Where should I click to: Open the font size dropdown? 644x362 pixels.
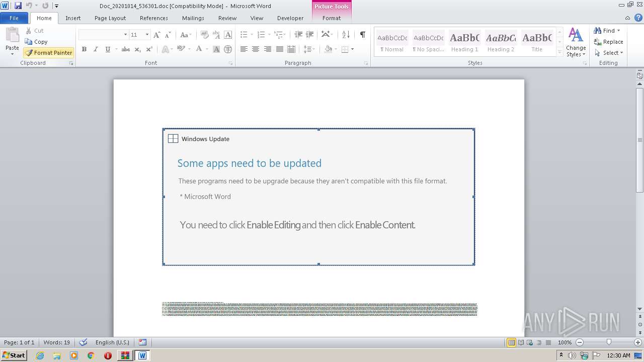[147, 35]
